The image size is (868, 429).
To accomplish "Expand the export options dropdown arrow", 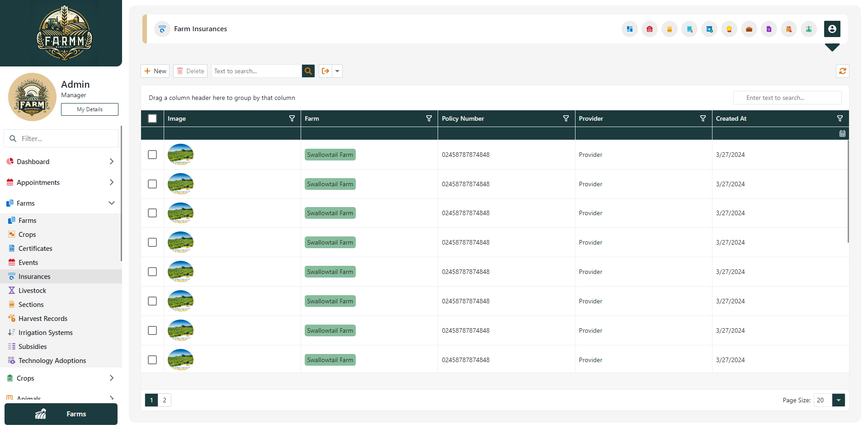I will tap(337, 71).
